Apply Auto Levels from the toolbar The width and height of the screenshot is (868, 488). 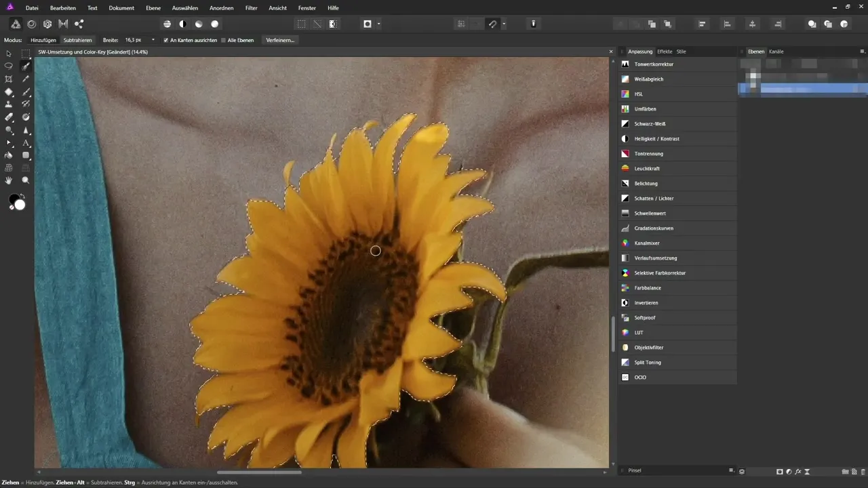click(x=167, y=24)
